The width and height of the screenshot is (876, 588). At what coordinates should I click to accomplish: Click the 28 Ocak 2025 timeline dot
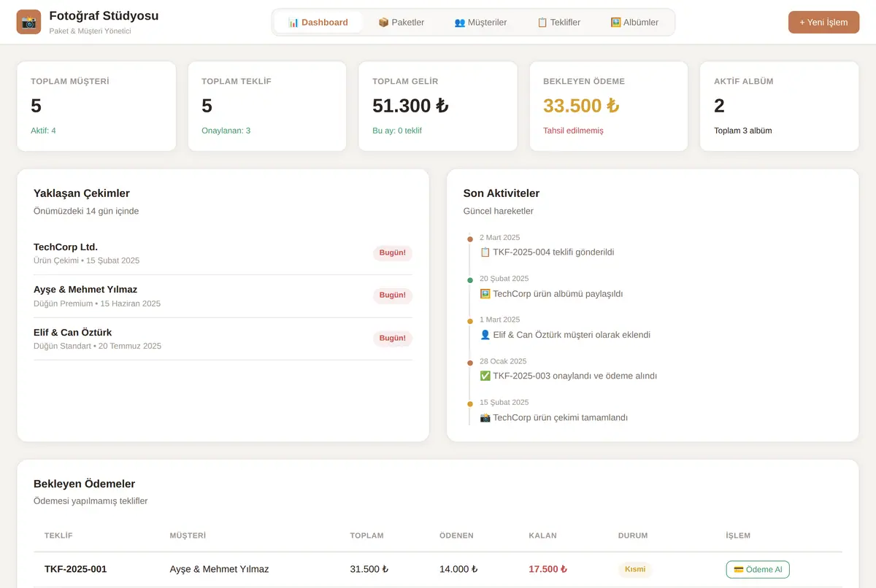(470, 363)
